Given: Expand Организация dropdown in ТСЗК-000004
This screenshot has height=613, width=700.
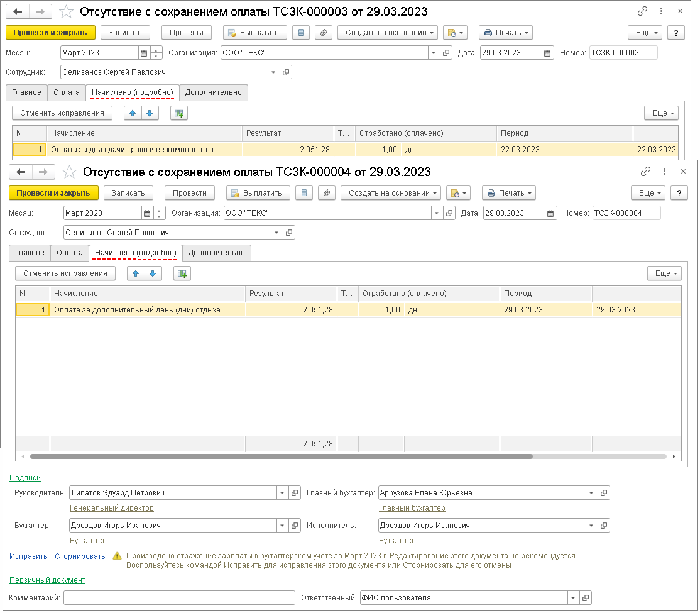Looking at the screenshot, I should (437, 213).
